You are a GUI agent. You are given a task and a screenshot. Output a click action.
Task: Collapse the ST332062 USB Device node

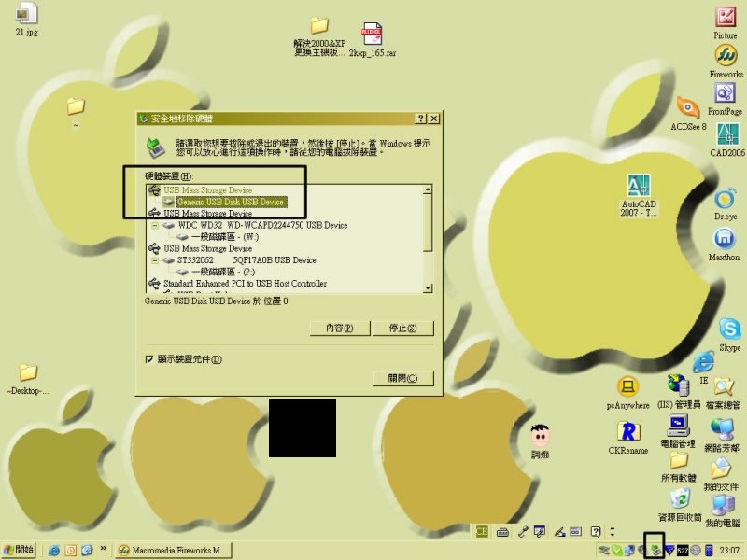[x=155, y=260]
